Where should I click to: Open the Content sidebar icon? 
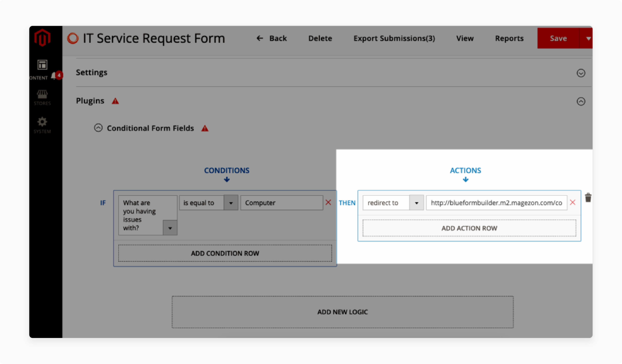coord(42,65)
